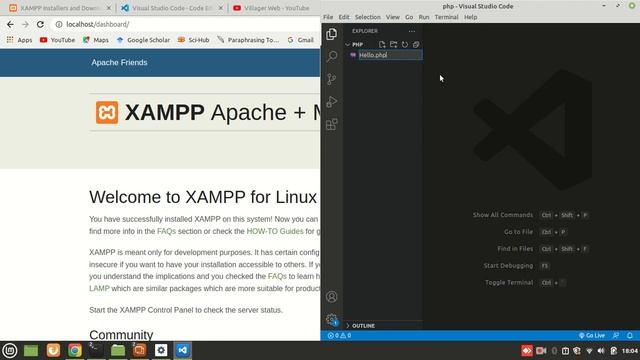Click Go Live in the status bar
Image resolution: width=640 pixels, height=360 pixels.
(x=591, y=336)
